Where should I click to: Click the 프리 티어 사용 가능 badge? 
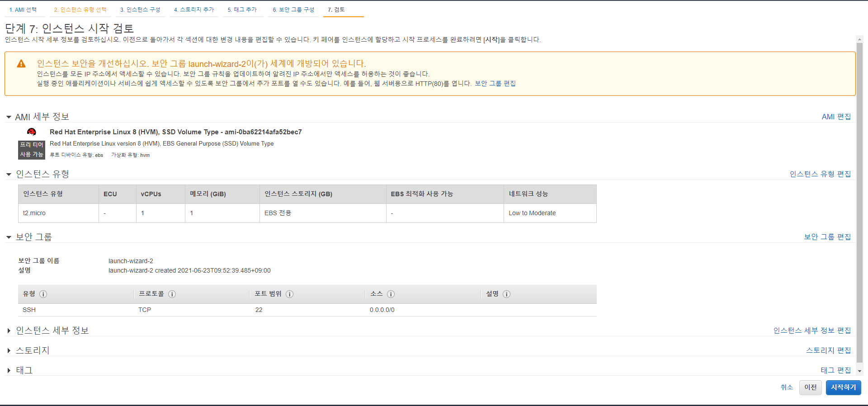tap(32, 150)
